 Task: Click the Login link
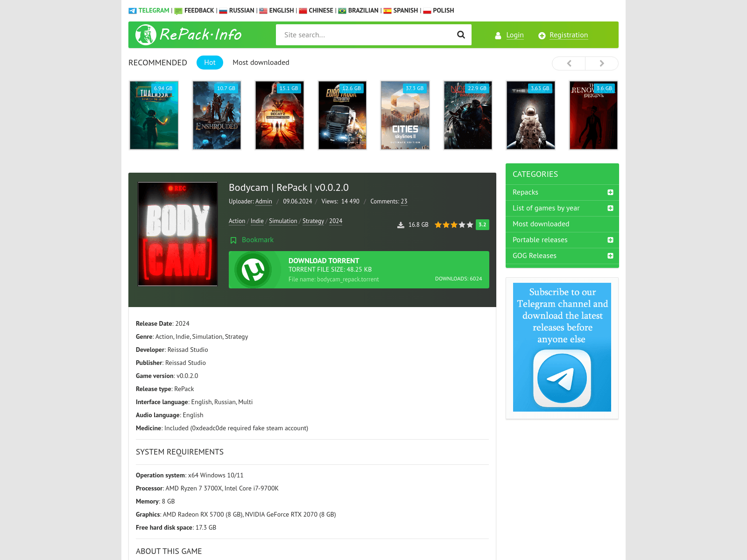coord(515,35)
